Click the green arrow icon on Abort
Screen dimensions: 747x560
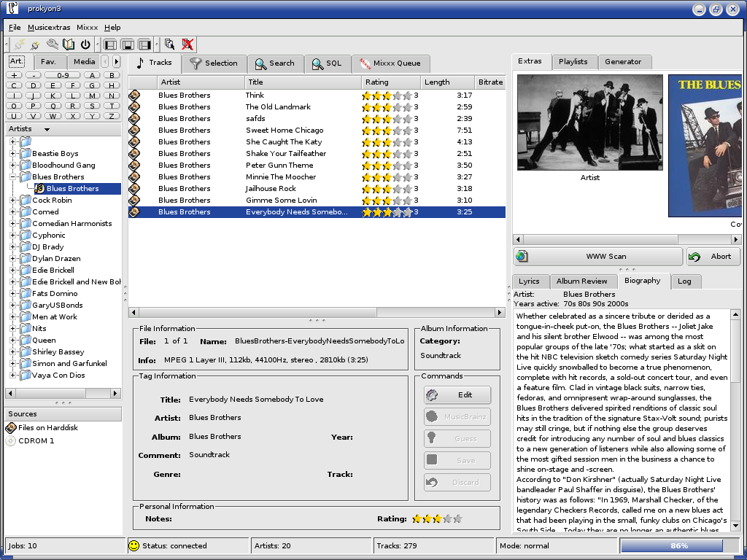point(694,257)
